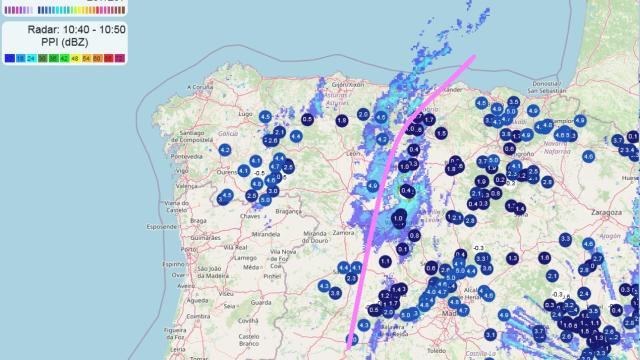The width and height of the screenshot is (640, 360).
Task: Select the orange 54 dBZ legend swatch
Action: (x=86, y=59)
